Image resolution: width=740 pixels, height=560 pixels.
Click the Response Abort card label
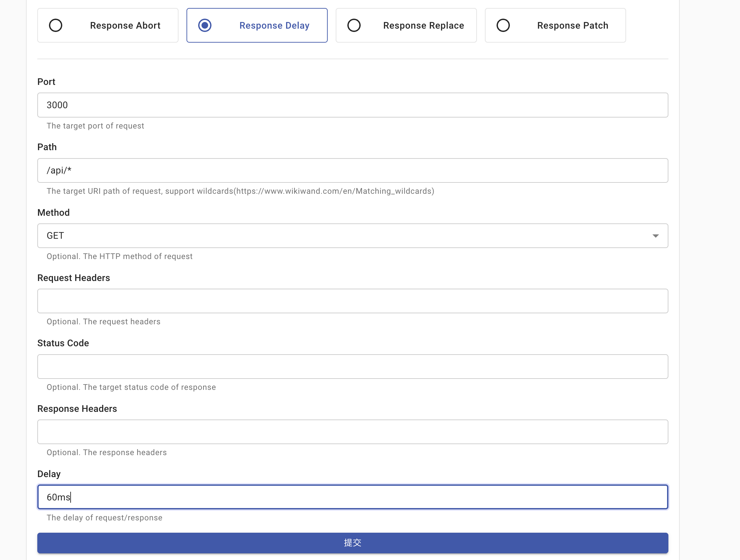point(125,25)
